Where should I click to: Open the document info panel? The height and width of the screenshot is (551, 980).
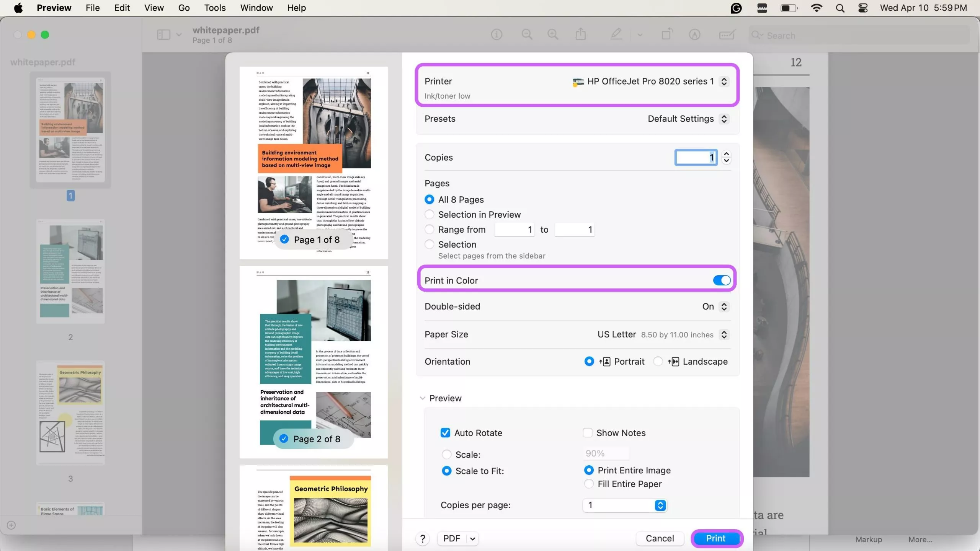pyautogui.click(x=496, y=34)
